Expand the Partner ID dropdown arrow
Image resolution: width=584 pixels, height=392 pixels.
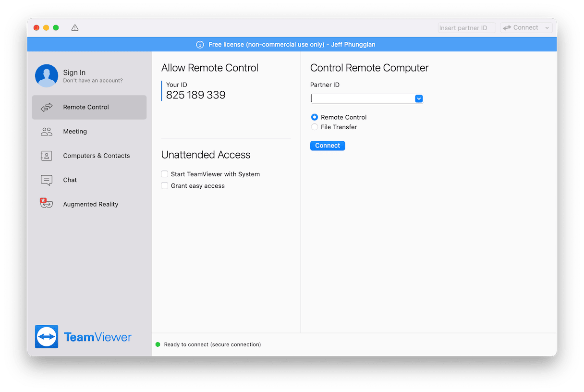point(419,98)
